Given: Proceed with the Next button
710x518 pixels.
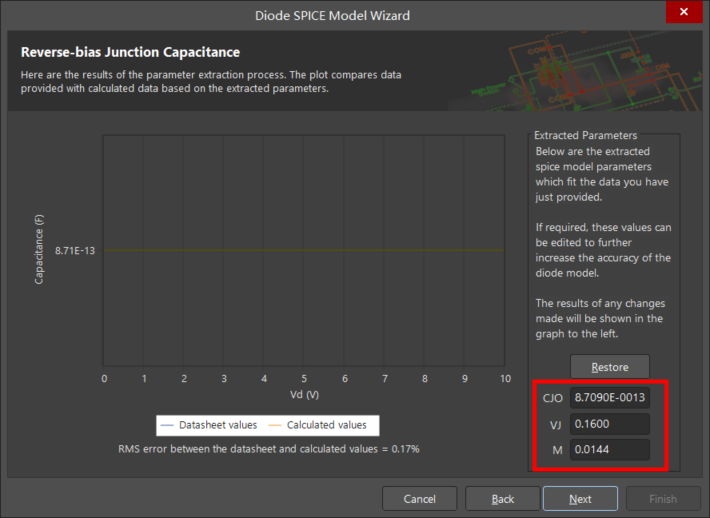Looking at the screenshot, I should [x=580, y=498].
